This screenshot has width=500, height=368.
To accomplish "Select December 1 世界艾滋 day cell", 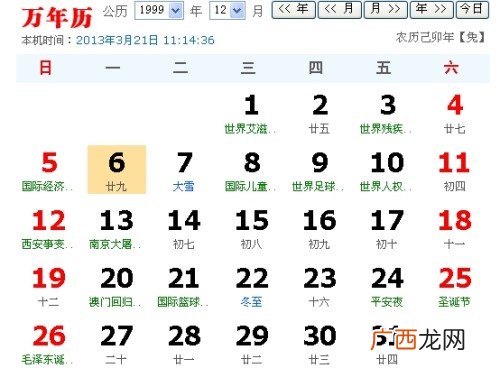I will click(251, 113).
